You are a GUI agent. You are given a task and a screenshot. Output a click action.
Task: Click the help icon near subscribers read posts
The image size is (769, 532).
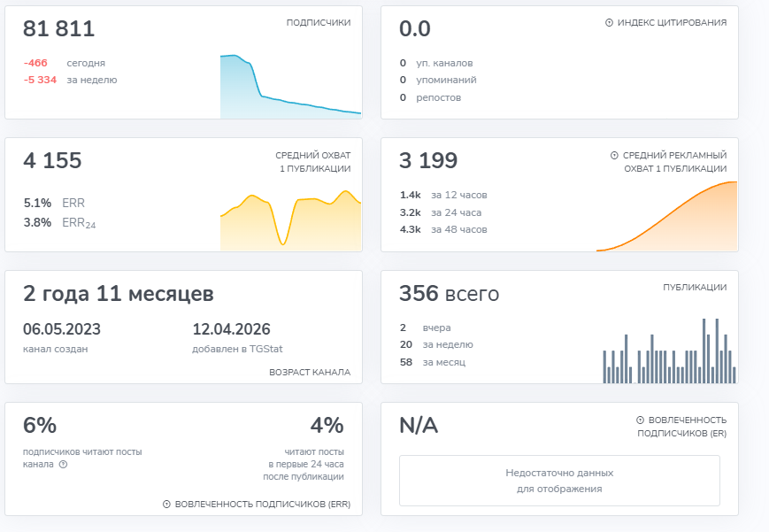coord(62,462)
